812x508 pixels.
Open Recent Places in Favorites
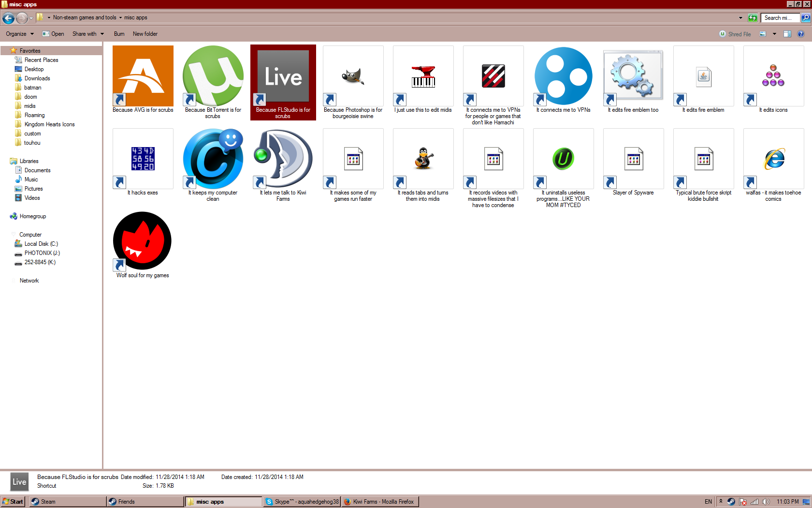(37, 60)
